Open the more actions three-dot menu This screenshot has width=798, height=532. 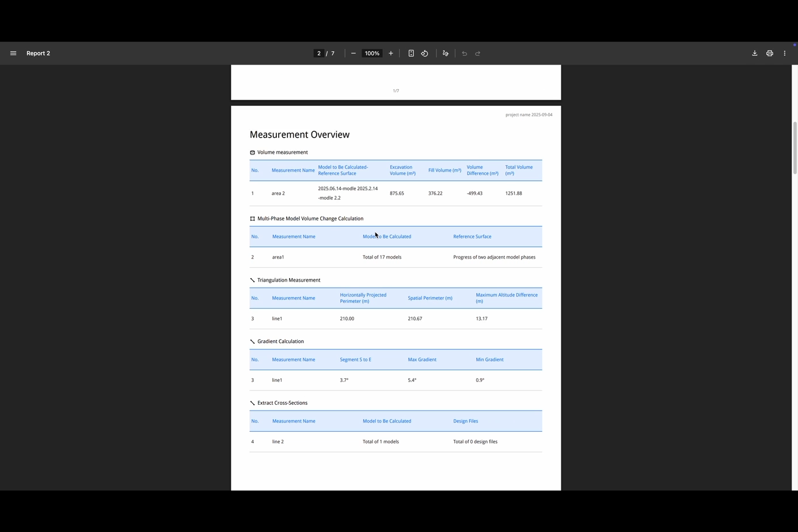(x=785, y=54)
